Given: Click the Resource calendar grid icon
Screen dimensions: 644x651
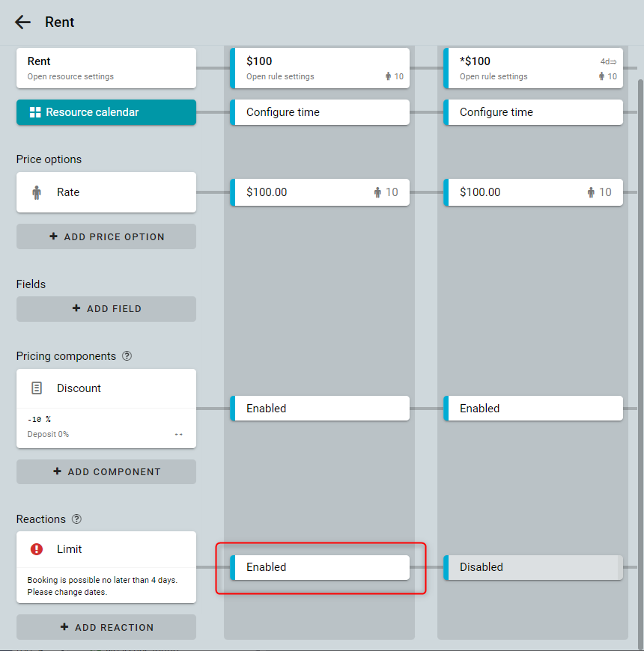Looking at the screenshot, I should coord(34,112).
